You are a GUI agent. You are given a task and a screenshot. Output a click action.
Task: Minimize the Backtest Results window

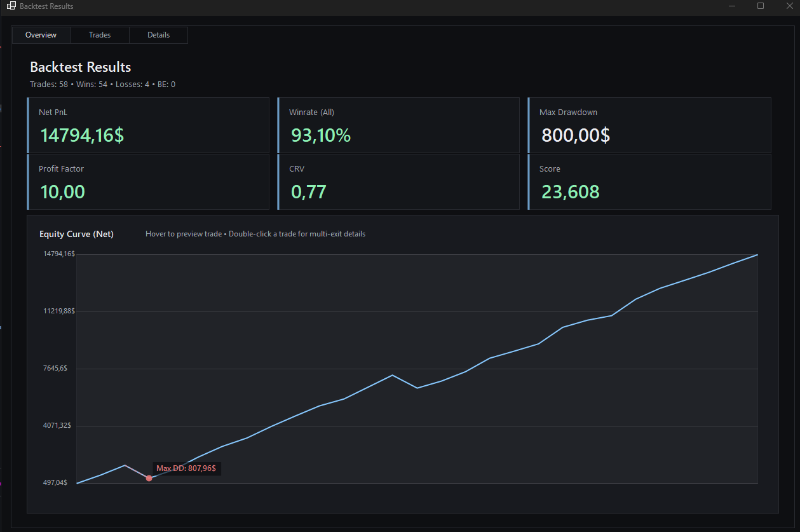click(x=732, y=6)
